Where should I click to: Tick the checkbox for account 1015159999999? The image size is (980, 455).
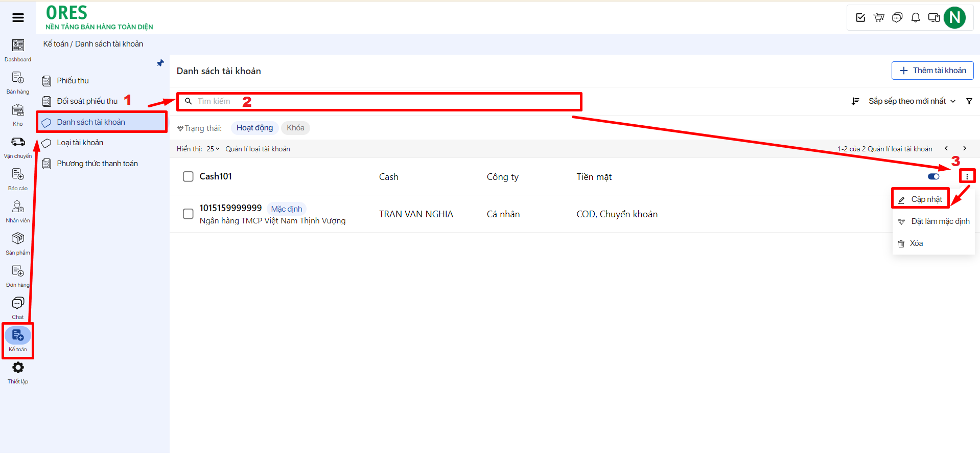[x=188, y=214]
